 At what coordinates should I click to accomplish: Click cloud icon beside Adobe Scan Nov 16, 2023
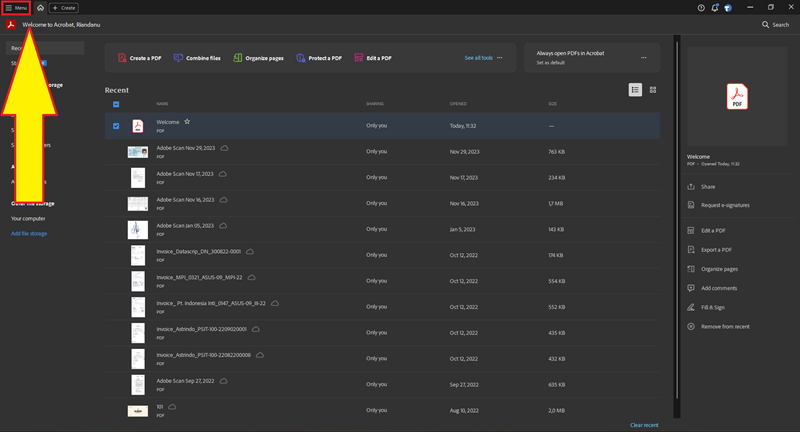pos(223,199)
